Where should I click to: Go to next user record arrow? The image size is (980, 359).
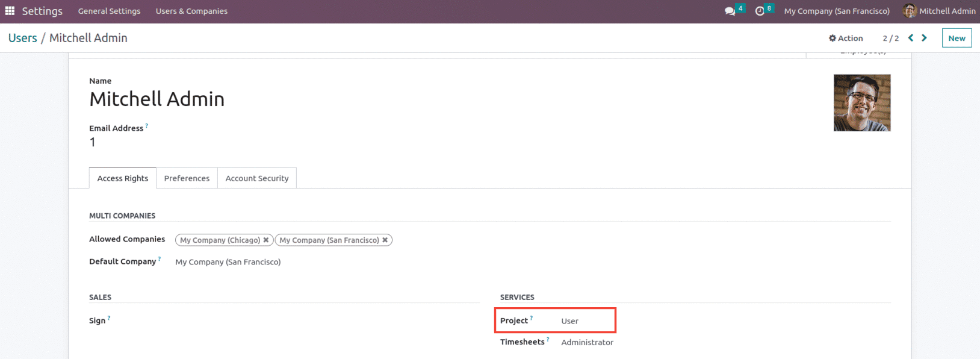[924, 38]
